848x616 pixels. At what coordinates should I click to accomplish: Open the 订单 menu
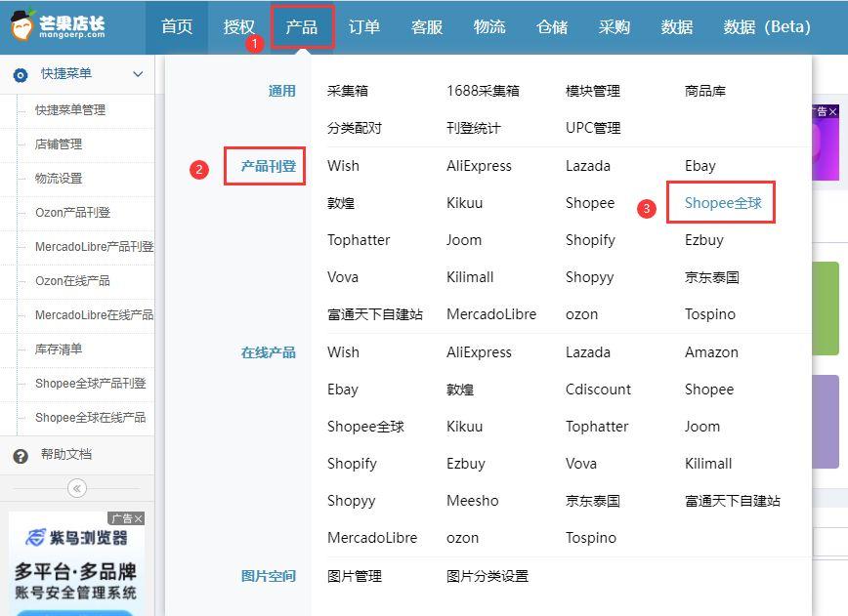(364, 26)
